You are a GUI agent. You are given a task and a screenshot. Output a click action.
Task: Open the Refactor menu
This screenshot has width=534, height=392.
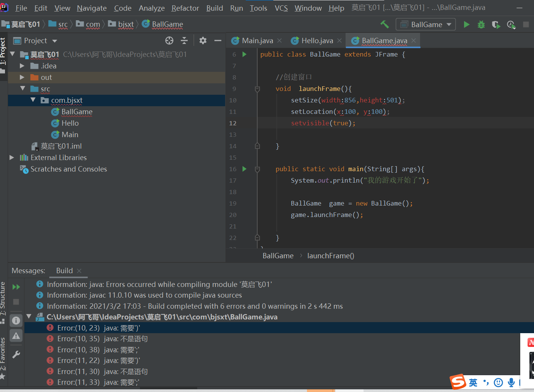click(x=185, y=8)
